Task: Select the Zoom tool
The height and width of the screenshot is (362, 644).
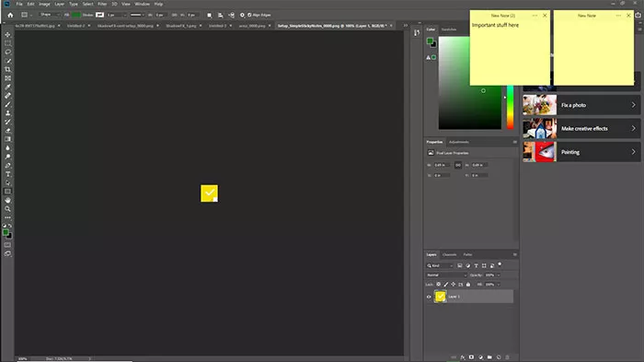Action: [x=7, y=208]
